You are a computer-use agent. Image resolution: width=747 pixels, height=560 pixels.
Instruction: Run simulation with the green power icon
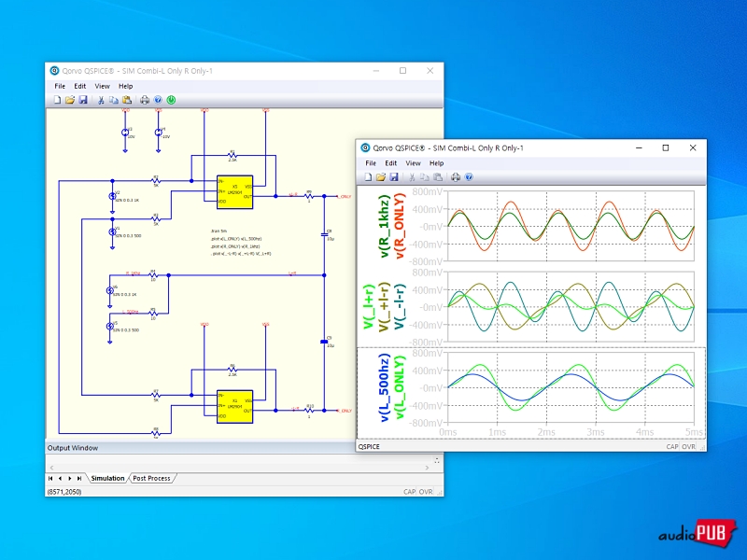click(171, 100)
